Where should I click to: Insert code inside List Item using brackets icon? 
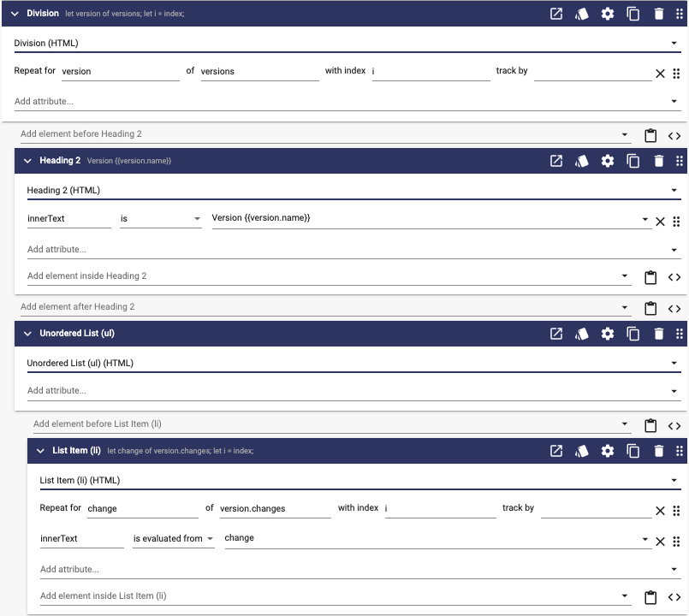coord(674,597)
